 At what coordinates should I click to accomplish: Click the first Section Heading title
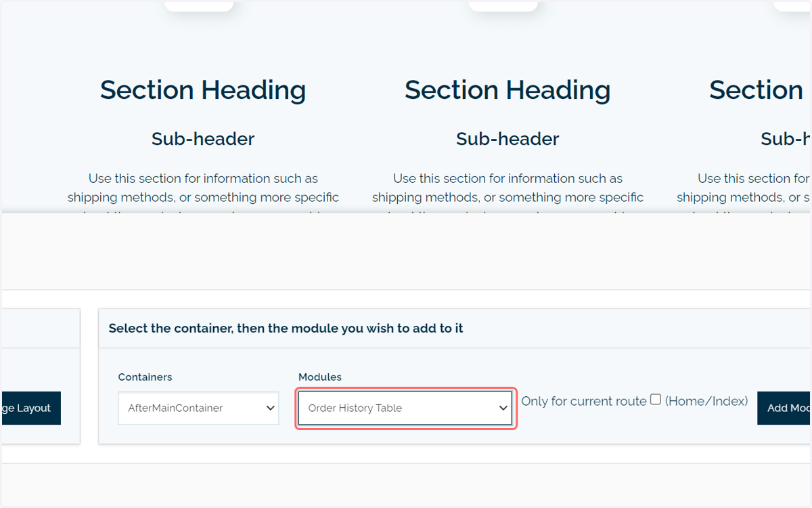click(x=203, y=90)
